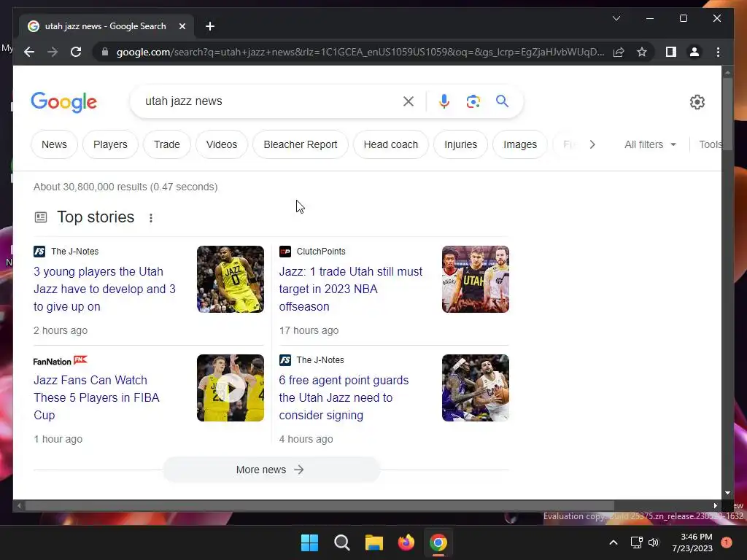Close the utah jazz news tab
747x560 pixels.
pos(182,26)
